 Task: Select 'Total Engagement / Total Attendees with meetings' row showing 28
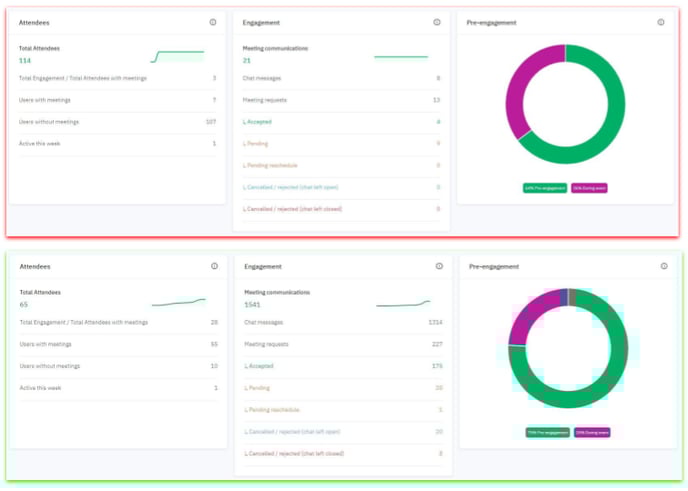[118, 322]
